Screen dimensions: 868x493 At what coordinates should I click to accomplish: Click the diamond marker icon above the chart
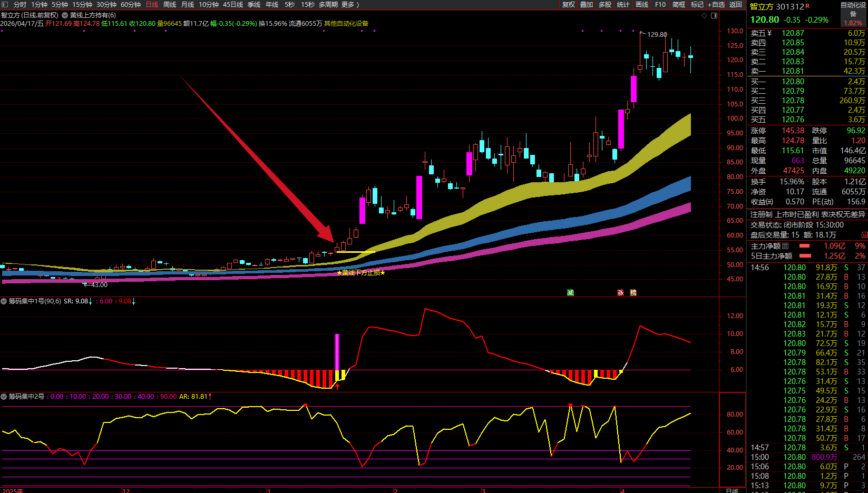(x=704, y=15)
